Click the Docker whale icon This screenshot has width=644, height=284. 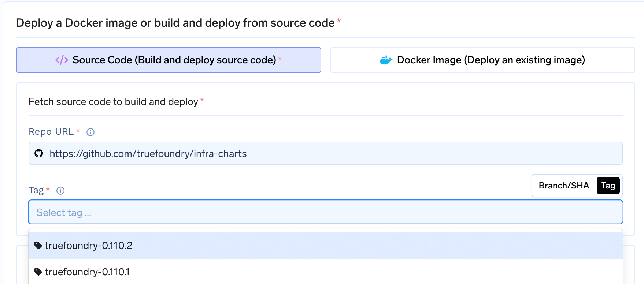[386, 60]
